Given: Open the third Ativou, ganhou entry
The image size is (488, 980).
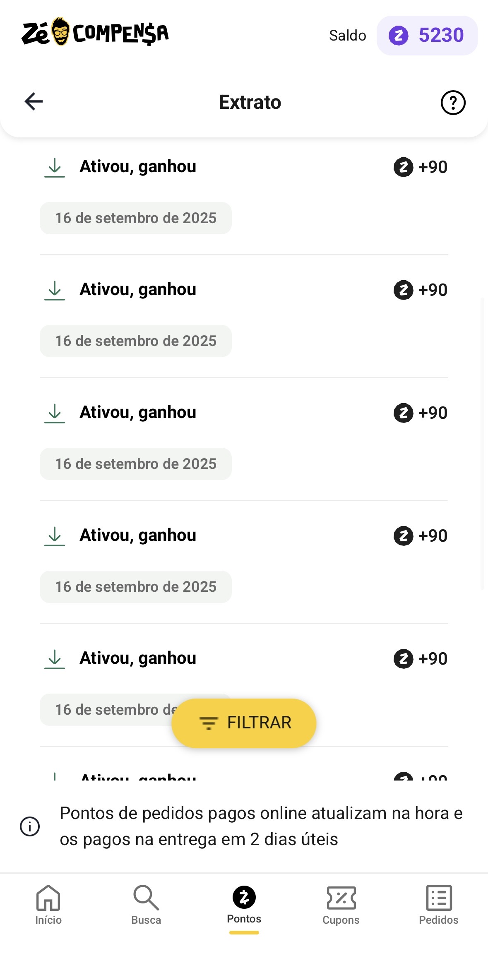Looking at the screenshot, I should 138,413.
